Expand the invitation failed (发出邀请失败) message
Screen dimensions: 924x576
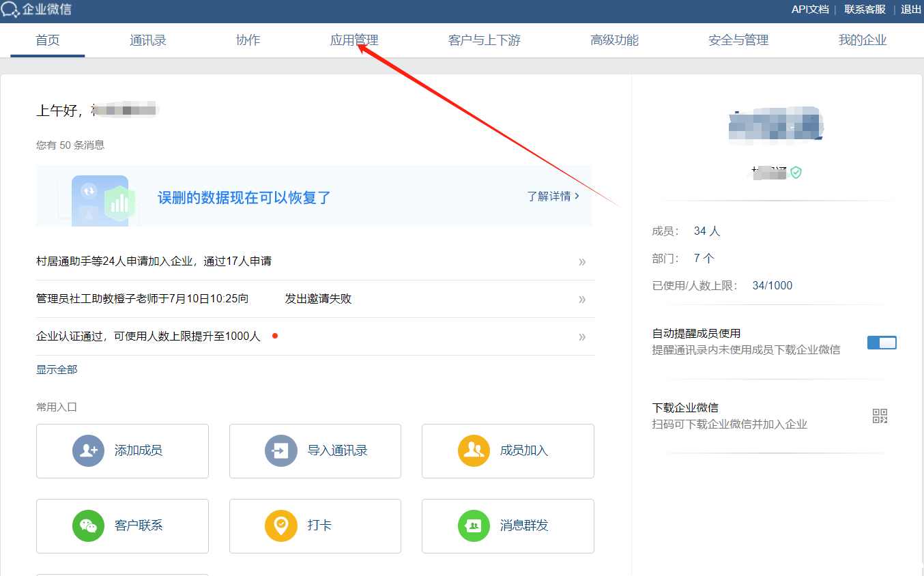click(x=581, y=299)
